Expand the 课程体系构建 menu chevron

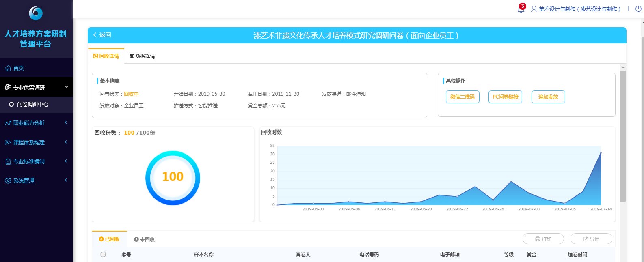(66, 142)
